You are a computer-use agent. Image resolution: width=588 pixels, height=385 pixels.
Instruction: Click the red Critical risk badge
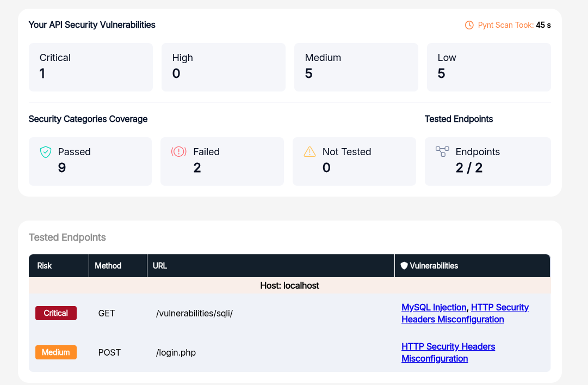(x=56, y=313)
